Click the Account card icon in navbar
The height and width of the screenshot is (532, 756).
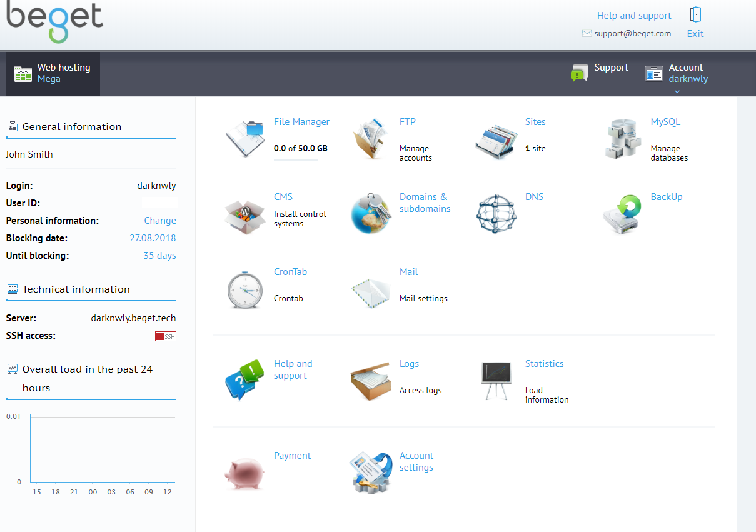pos(654,73)
